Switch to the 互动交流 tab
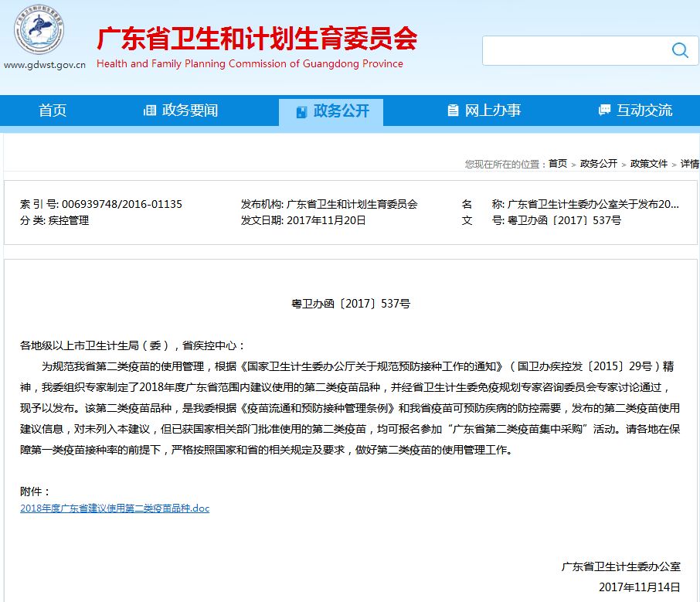700x602 pixels. (x=635, y=111)
